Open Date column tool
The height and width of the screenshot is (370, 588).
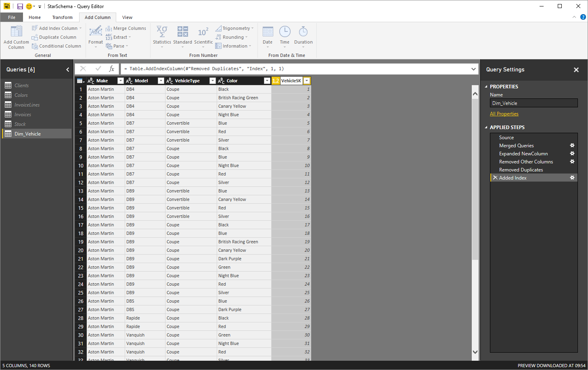click(268, 36)
